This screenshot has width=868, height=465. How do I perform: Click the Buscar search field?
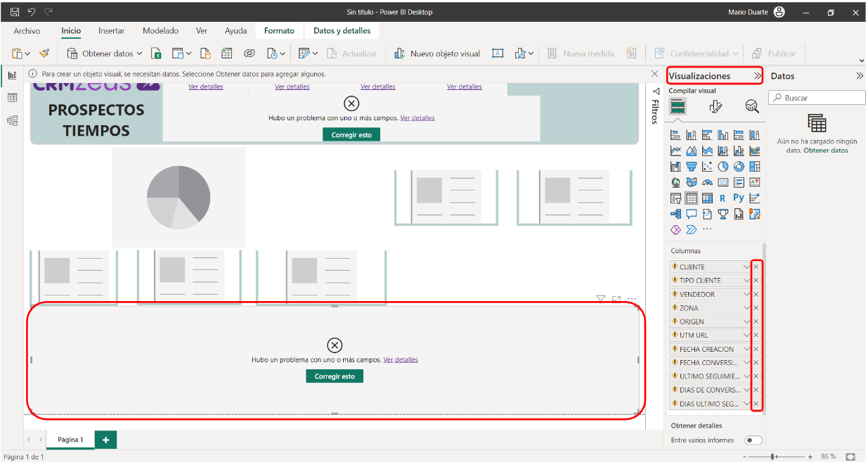click(x=817, y=98)
